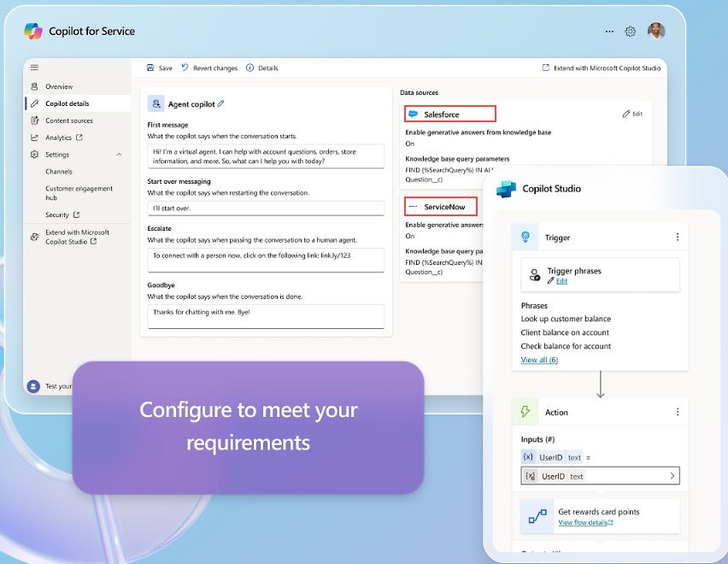
Task: Click the Salesforce cloud icon
Action: click(x=413, y=114)
